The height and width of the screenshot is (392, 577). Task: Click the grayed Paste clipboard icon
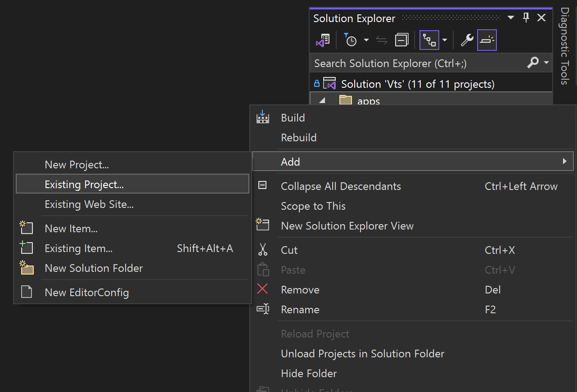pyautogui.click(x=263, y=270)
